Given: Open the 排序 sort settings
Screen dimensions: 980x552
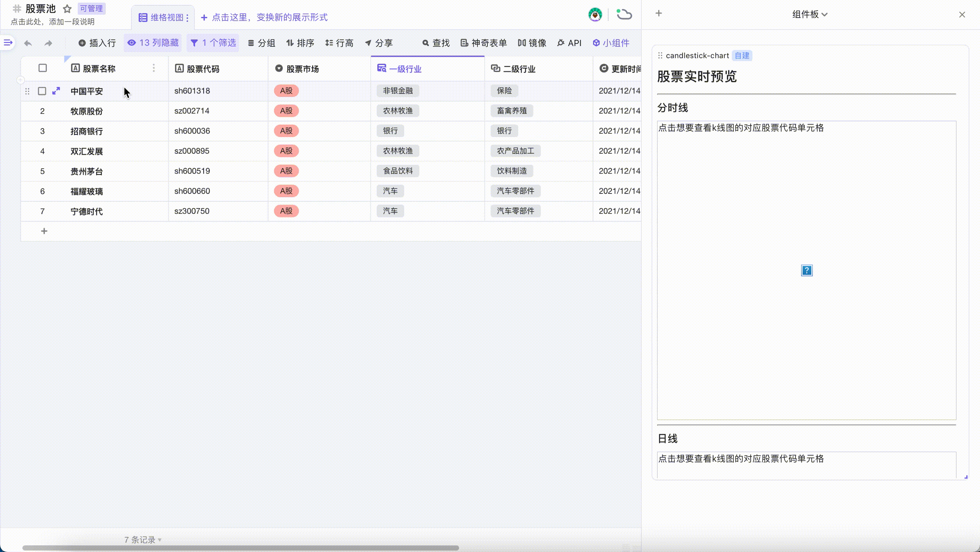Looking at the screenshot, I should (300, 43).
